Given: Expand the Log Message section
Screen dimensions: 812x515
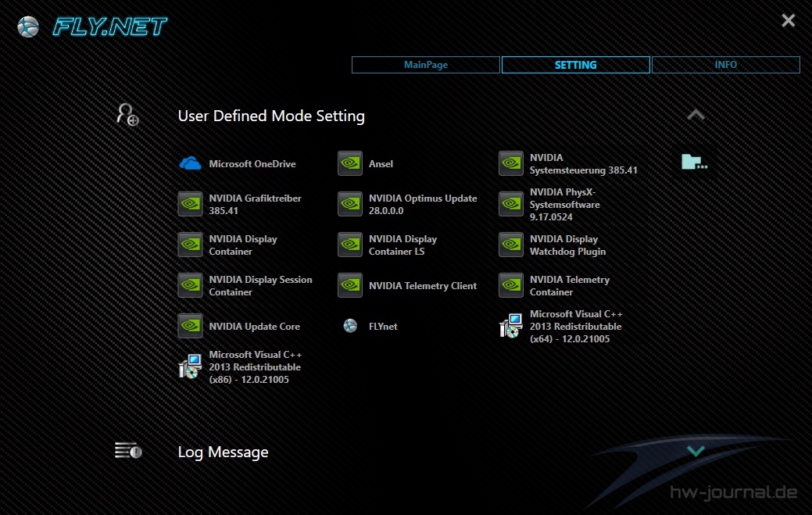Looking at the screenshot, I should point(696,452).
